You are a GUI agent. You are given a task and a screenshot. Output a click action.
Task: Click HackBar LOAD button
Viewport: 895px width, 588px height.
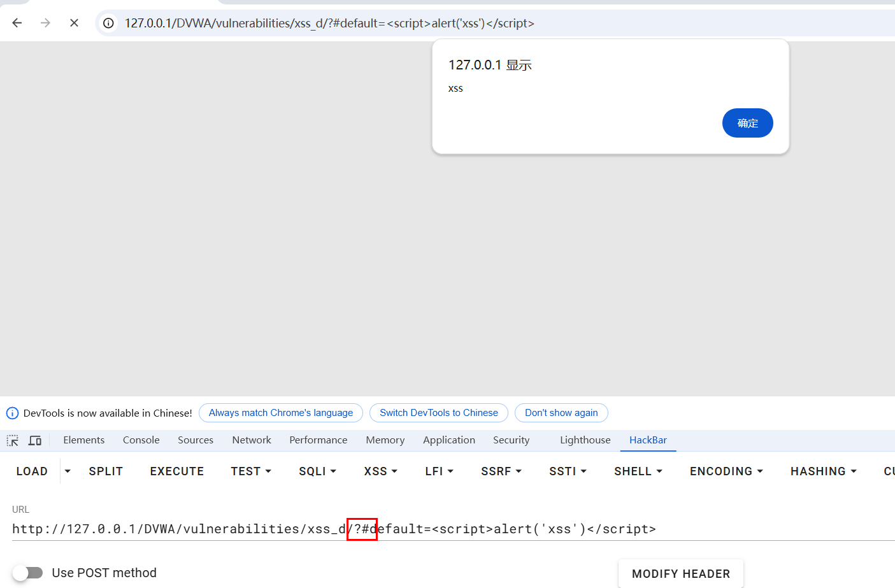click(x=32, y=471)
